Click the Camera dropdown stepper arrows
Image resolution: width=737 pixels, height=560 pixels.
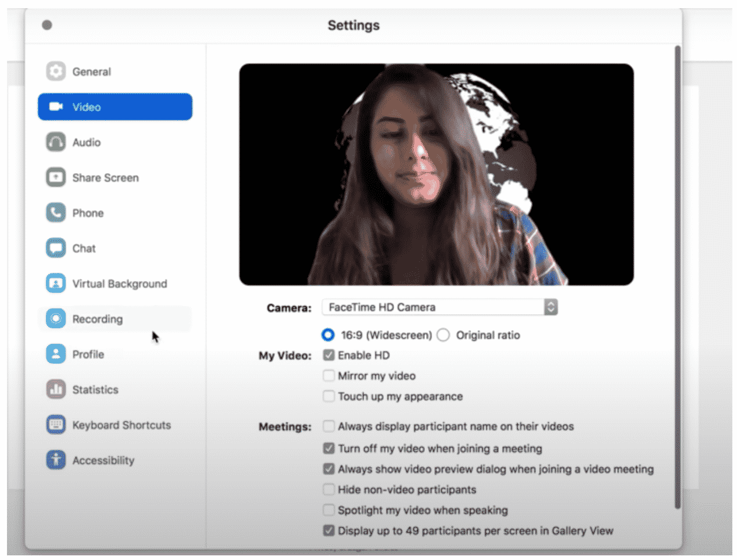[x=550, y=307]
